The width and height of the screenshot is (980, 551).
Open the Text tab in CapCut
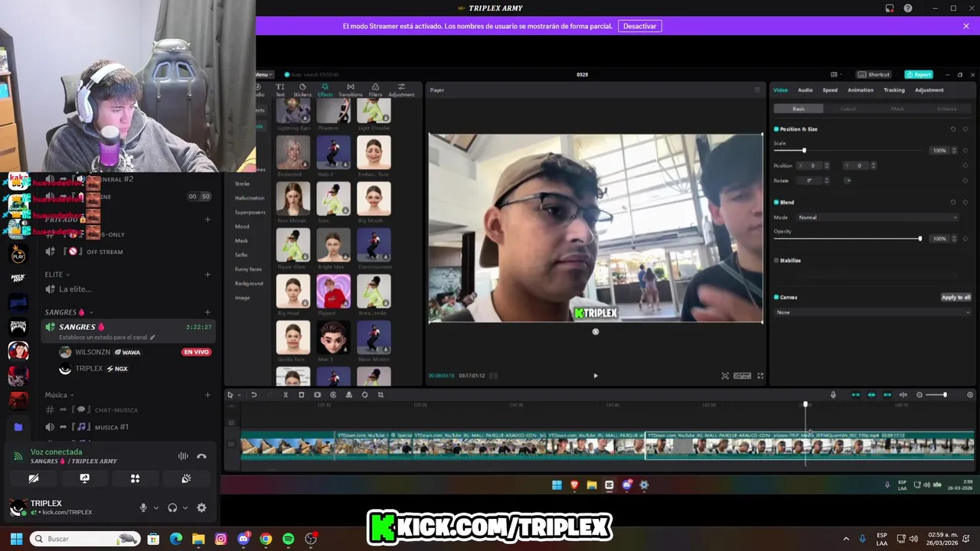point(279,90)
